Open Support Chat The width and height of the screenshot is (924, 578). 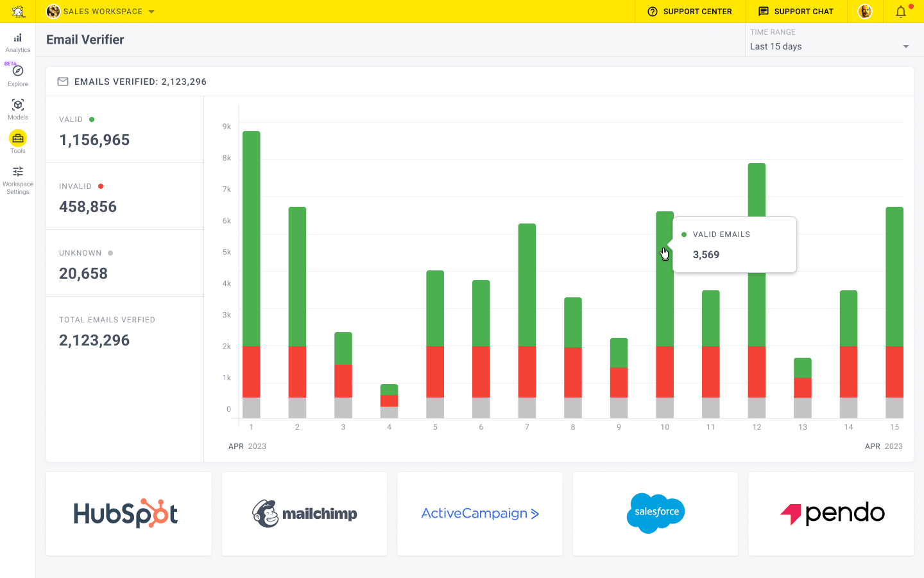point(796,12)
